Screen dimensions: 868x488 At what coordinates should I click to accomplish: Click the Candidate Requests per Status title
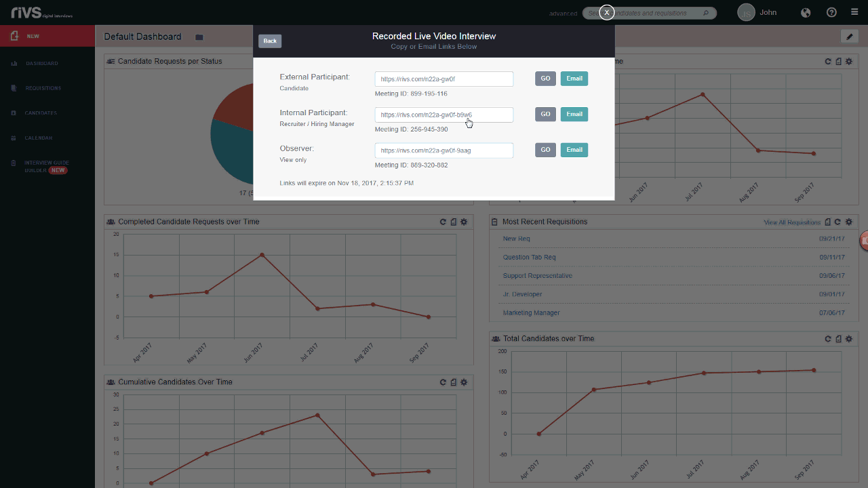click(x=170, y=61)
